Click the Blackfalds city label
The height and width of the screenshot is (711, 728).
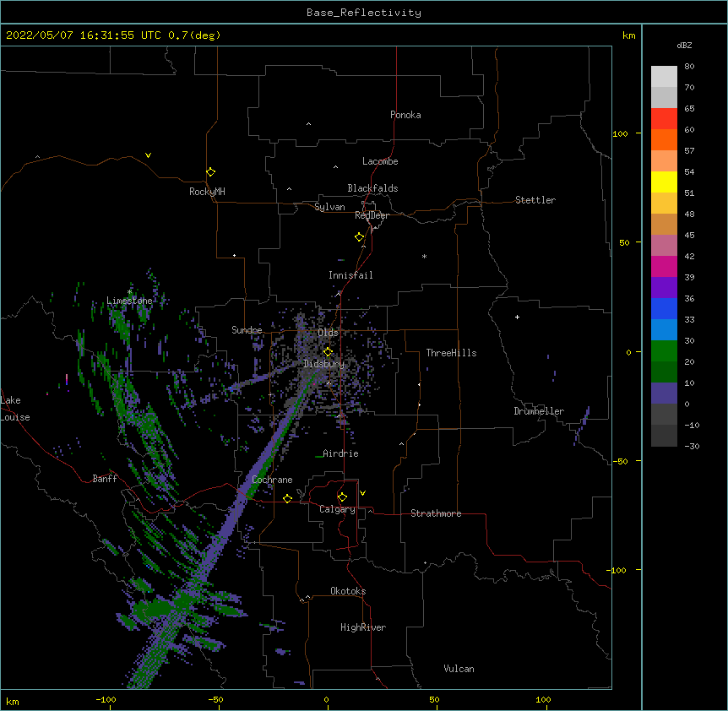click(x=372, y=188)
